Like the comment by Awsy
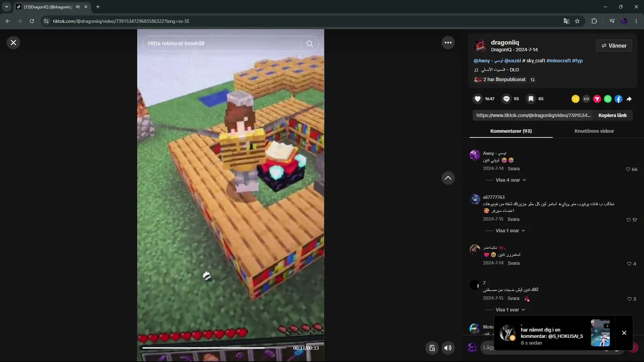The image size is (644, 362). pos(628,169)
